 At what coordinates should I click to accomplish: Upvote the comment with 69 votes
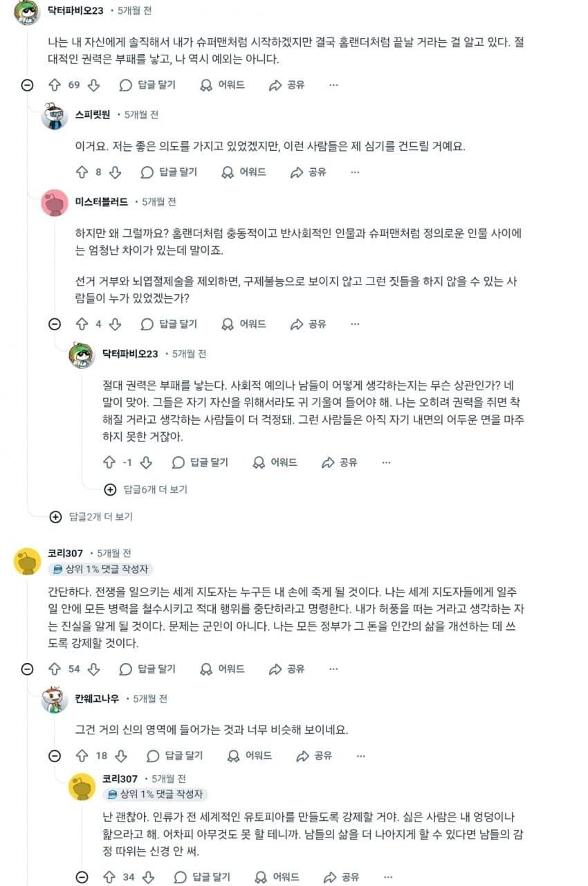[x=55, y=85]
